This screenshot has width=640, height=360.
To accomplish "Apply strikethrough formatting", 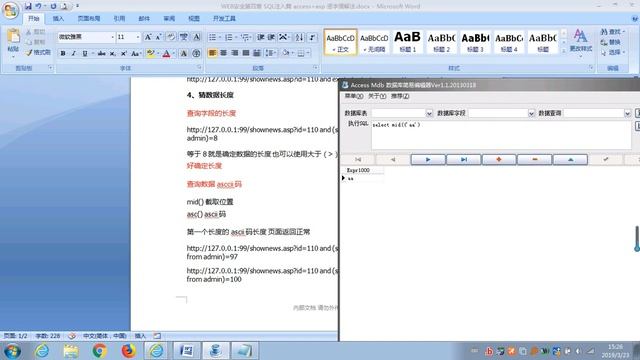I will pos(101,53).
